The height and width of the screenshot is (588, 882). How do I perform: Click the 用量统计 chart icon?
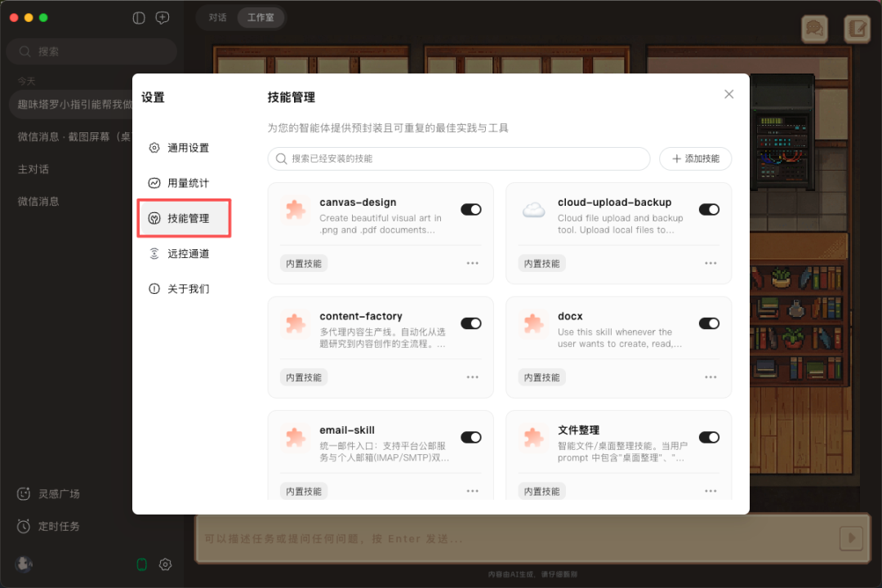click(154, 183)
